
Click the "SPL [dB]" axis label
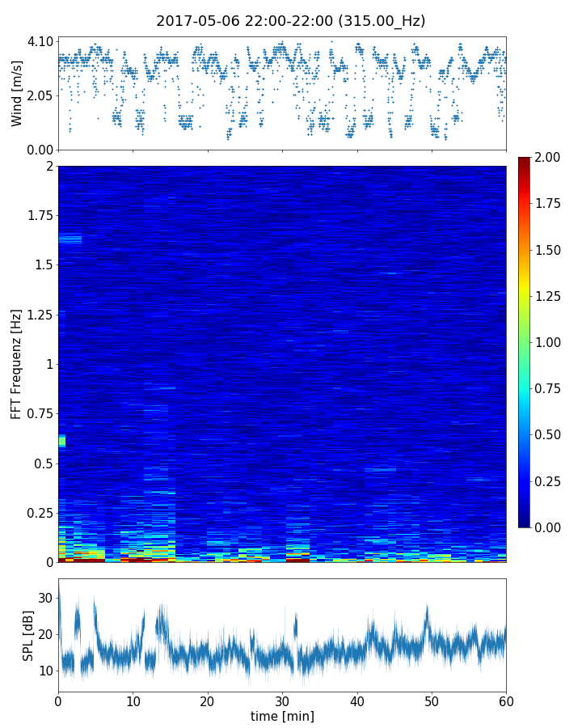click(27, 634)
